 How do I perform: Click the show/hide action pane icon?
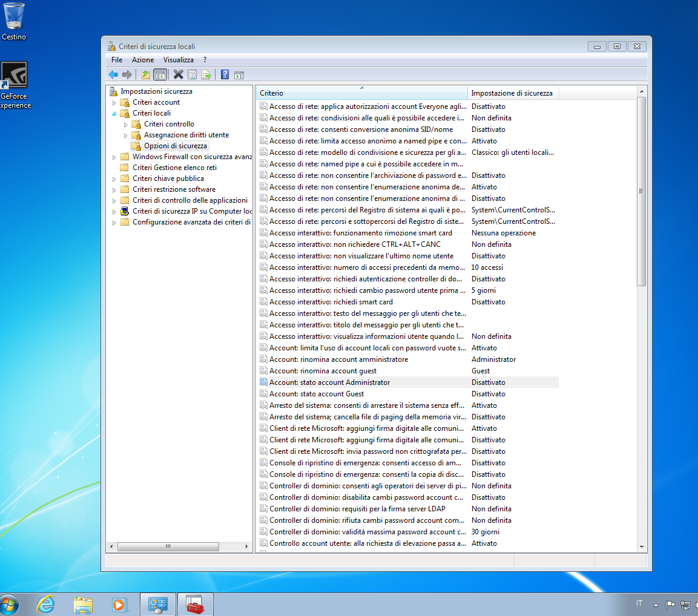[239, 74]
